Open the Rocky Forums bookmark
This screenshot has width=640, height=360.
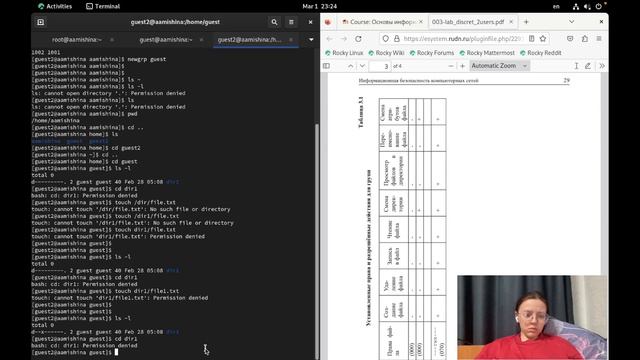tap(432, 53)
